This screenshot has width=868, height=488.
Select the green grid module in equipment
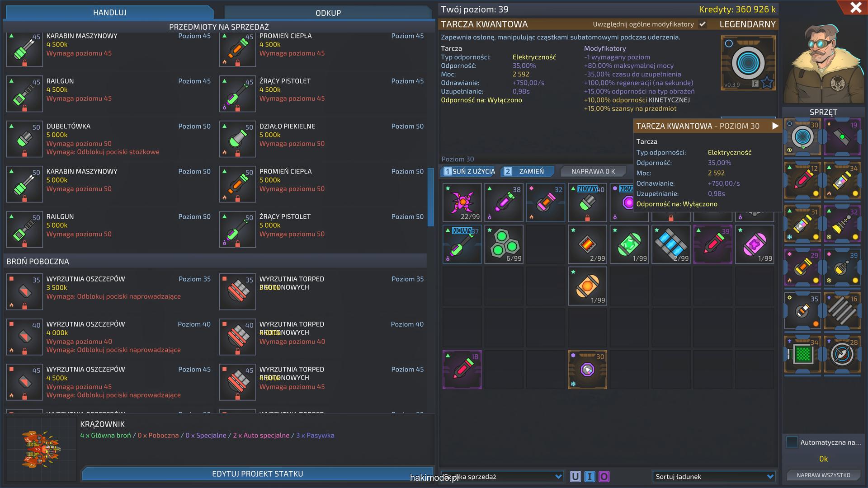click(802, 355)
